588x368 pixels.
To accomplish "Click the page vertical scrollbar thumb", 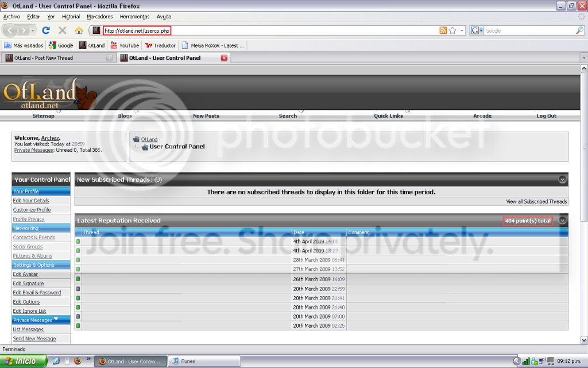I will point(584,147).
